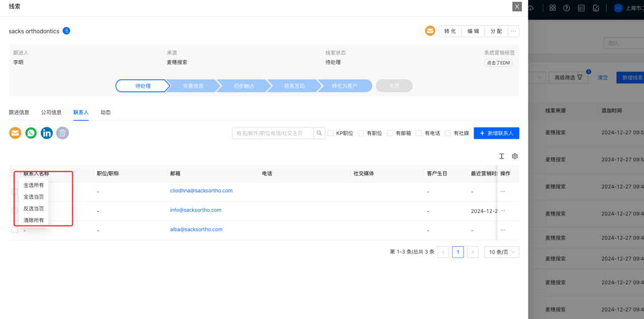
Task: Click the list icon beside sacks orthodontics
Action: coord(66,31)
